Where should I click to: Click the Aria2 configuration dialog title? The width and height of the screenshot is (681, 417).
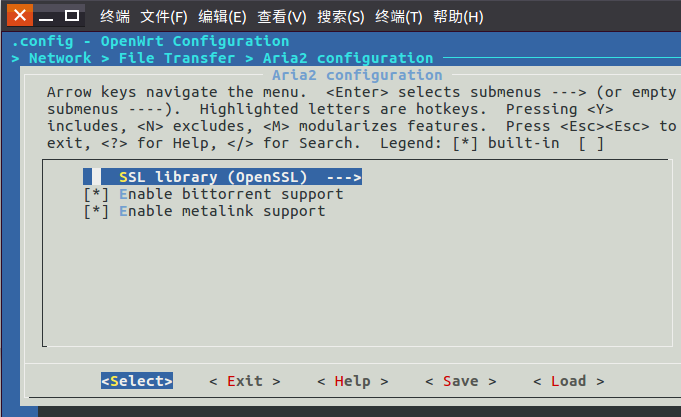coord(357,75)
